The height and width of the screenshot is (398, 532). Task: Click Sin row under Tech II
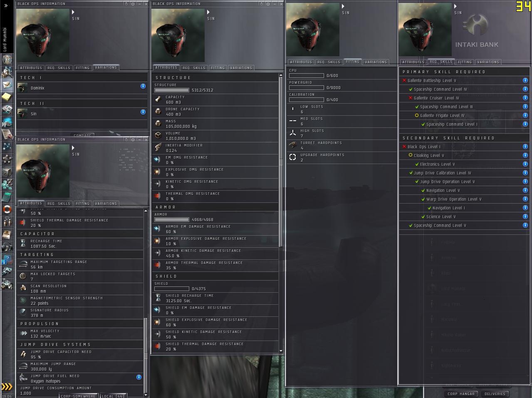[x=82, y=114]
